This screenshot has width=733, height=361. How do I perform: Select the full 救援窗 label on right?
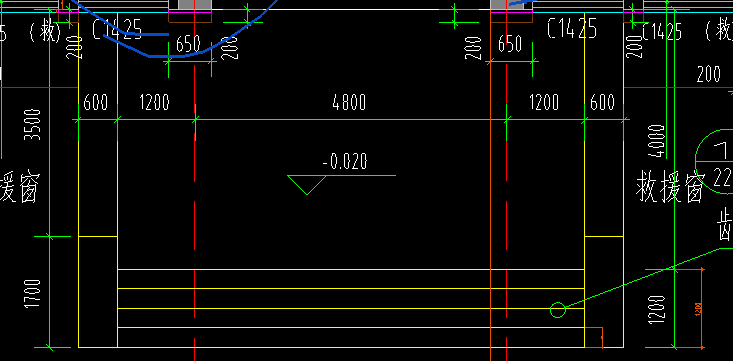pos(669,187)
